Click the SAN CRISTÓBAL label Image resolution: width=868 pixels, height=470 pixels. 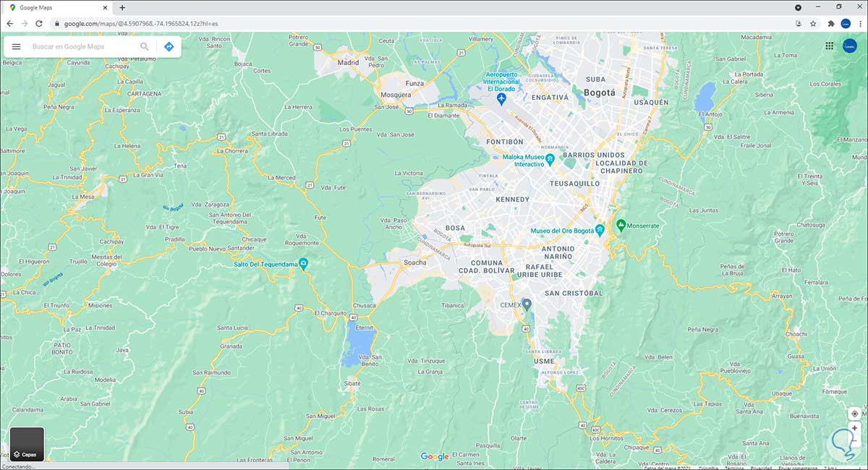pos(574,293)
